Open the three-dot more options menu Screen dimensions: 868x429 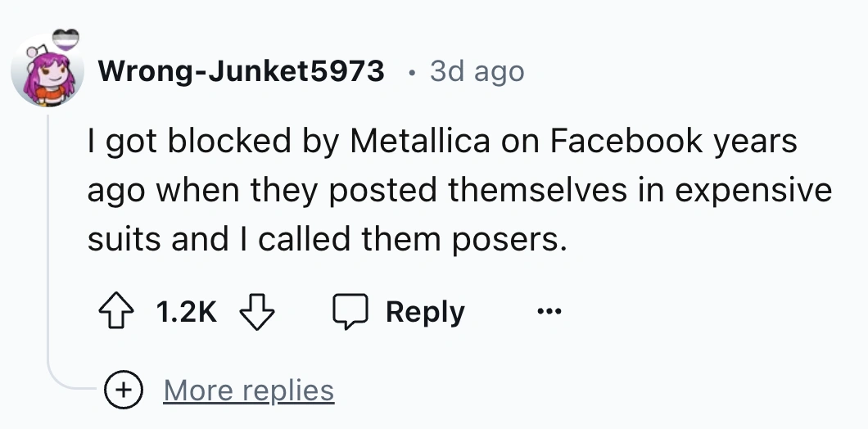coord(549,312)
